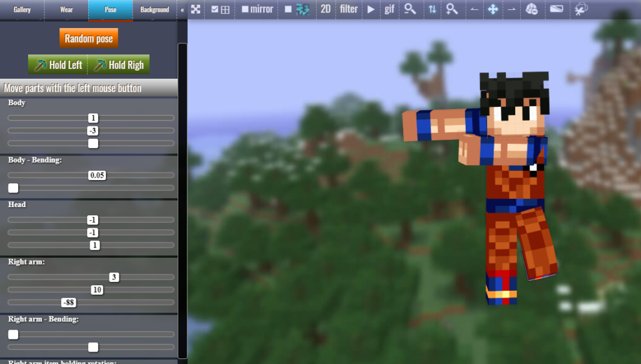Adjust the Right arm slider showing -88
641x364 pixels.
(x=69, y=302)
